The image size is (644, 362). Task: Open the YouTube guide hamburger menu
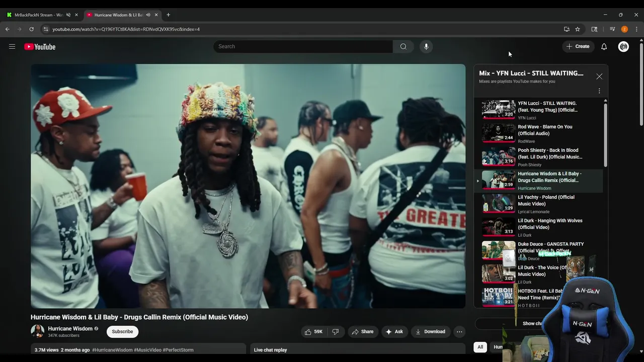(x=12, y=47)
